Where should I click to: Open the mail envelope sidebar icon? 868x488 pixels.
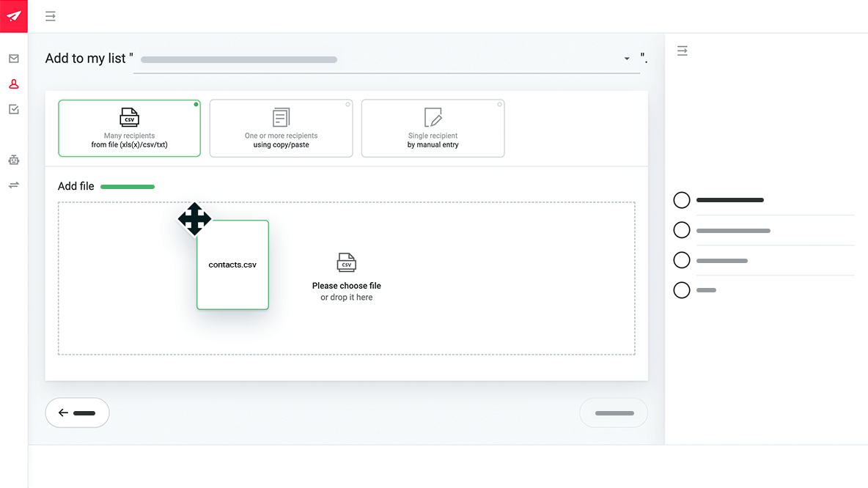pos(13,59)
